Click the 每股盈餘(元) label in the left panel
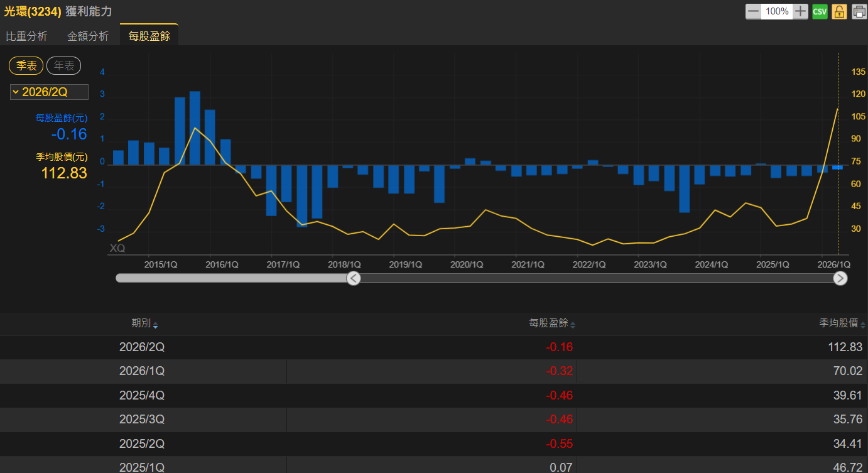Screen dimensions: 868x473 point(62,117)
